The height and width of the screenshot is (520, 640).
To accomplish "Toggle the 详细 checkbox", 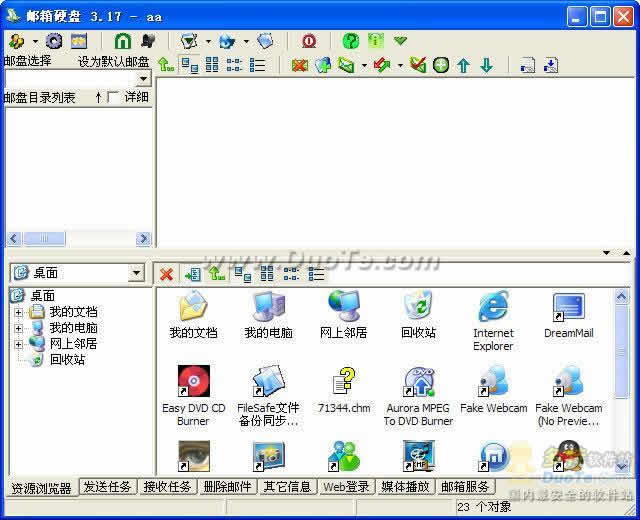I will pos(113,97).
